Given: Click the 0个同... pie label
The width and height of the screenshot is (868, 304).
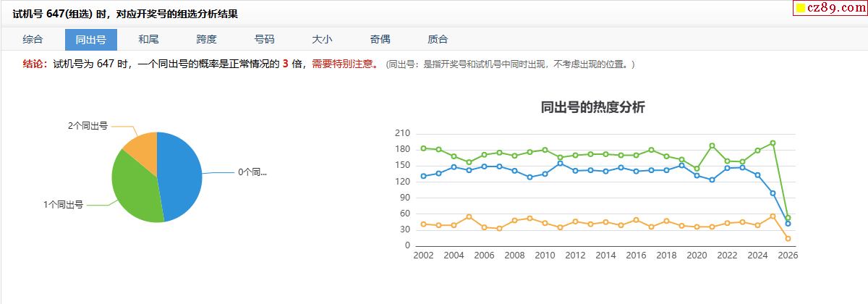Looking at the screenshot, I should coord(252,172).
